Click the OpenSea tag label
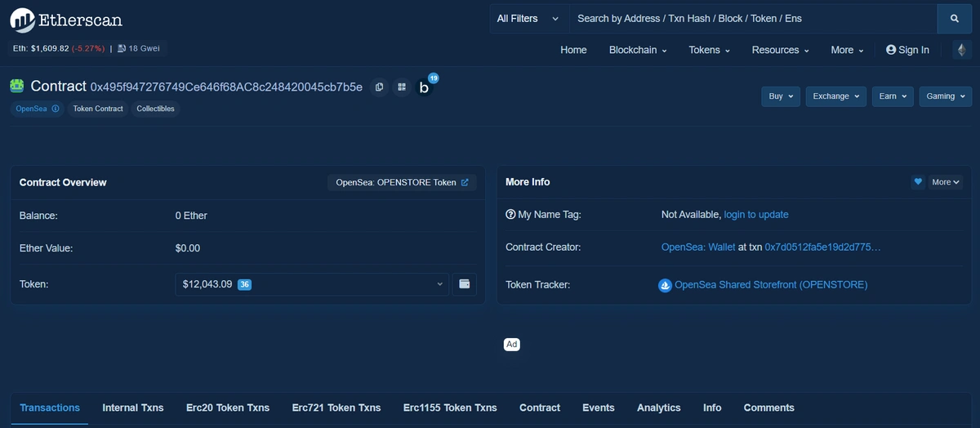The height and width of the screenshot is (428, 980). [32, 109]
